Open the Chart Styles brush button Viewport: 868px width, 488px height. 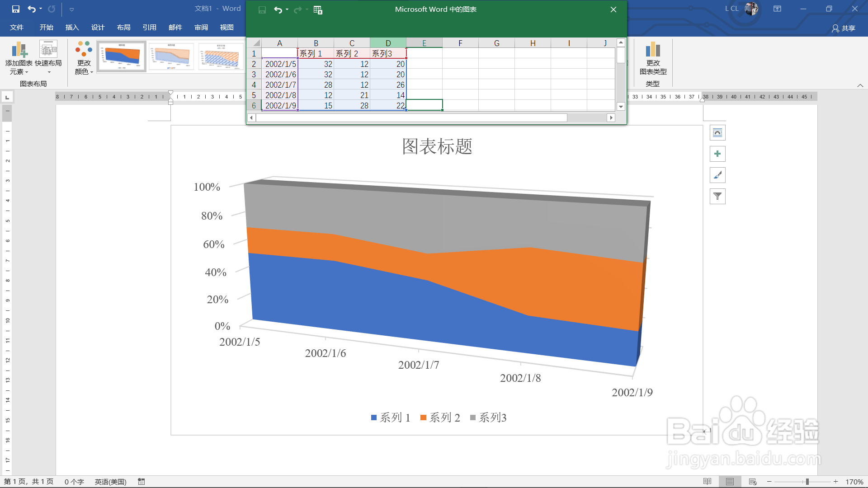717,175
